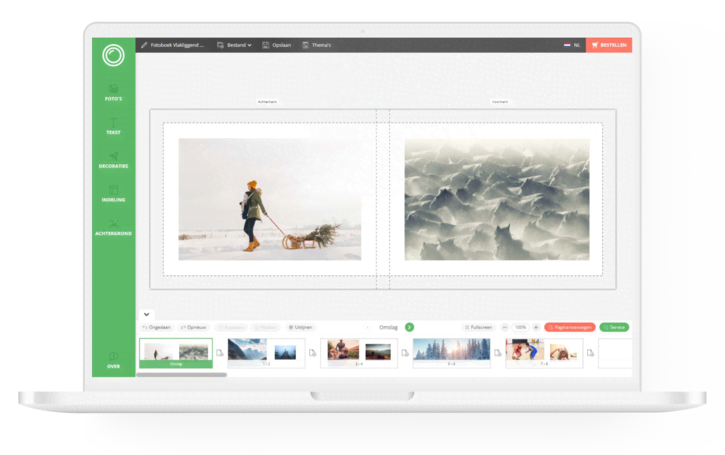The height and width of the screenshot is (455, 725).
Task: Open the Bestand dropdown menu
Action: point(234,45)
